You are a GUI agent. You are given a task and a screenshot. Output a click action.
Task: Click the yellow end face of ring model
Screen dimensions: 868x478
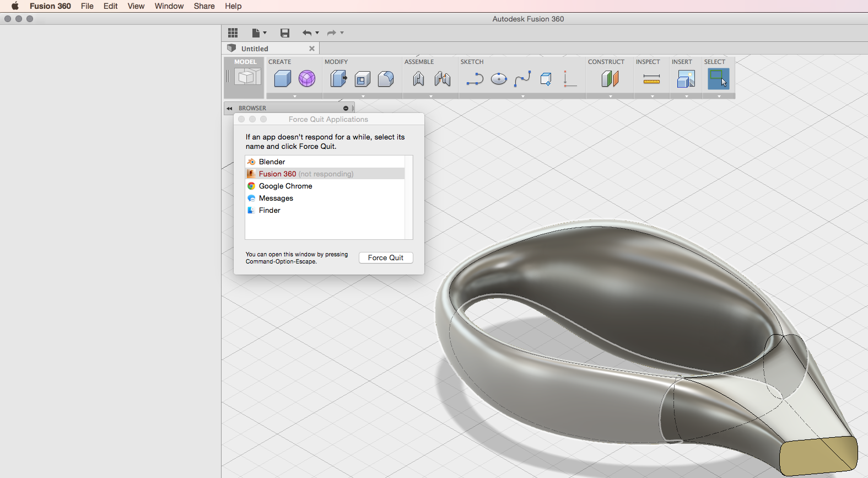coord(818,455)
